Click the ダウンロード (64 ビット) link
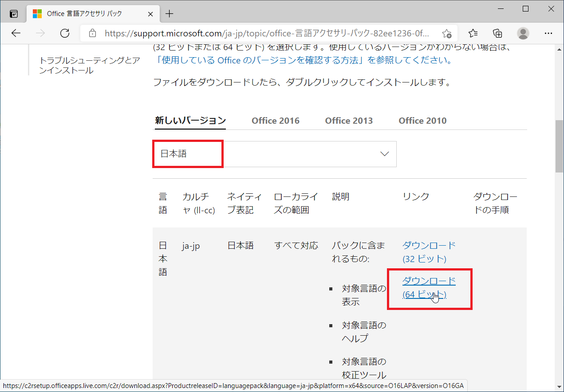 click(429, 288)
